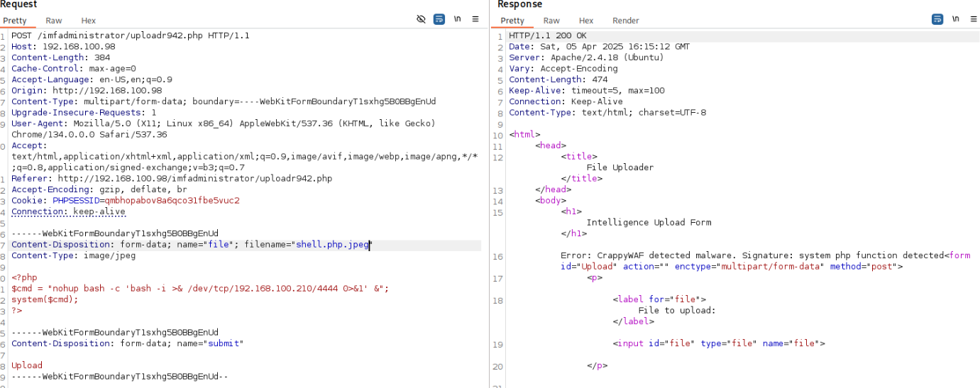Image resolution: width=980 pixels, height=388 pixels.
Task: Click the <body> tag in response
Action: coord(551,201)
